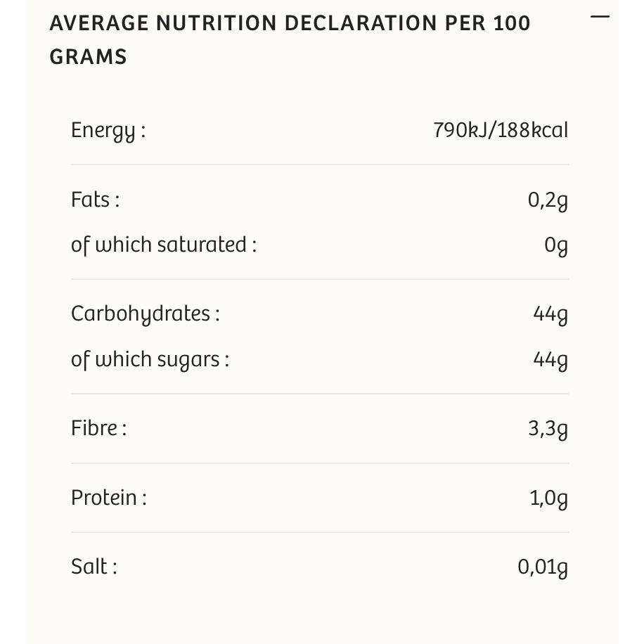Image resolution: width=644 pixels, height=644 pixels.
Task: Click the 0g saturated fat value
Action: (555, 245)
